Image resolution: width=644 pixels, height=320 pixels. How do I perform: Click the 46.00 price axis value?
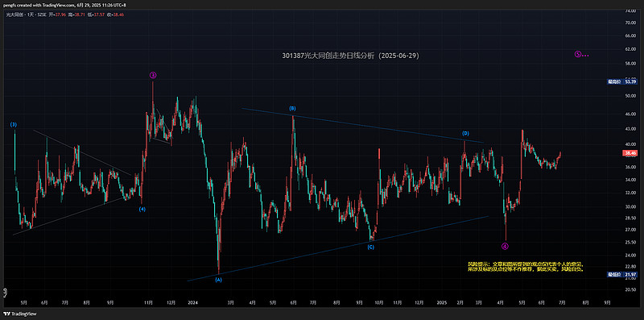pos(630,114)
